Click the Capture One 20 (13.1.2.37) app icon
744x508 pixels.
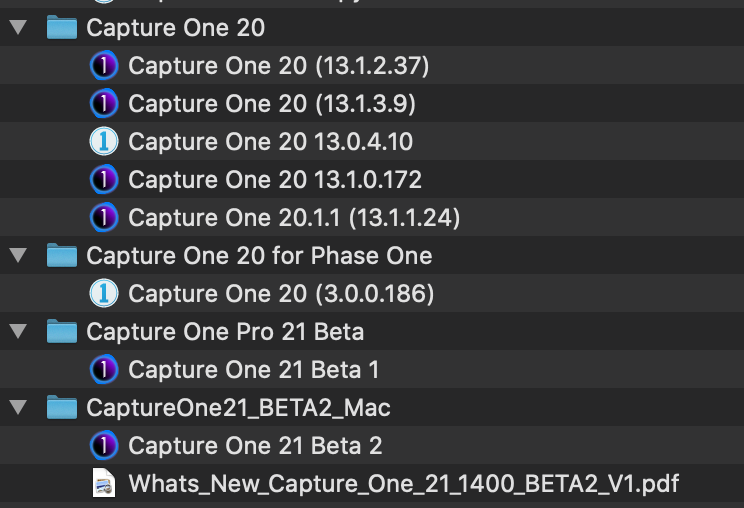(x=104, y=65)
